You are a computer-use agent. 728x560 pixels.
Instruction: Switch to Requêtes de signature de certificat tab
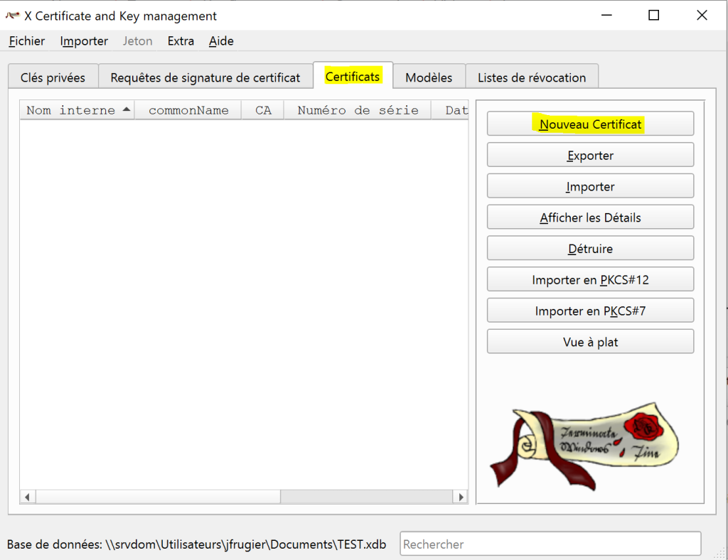(205, 77)
